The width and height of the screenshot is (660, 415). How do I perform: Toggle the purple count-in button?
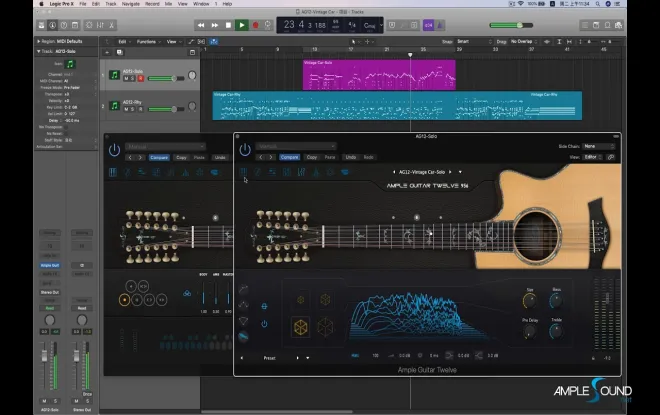pos(428,25)
